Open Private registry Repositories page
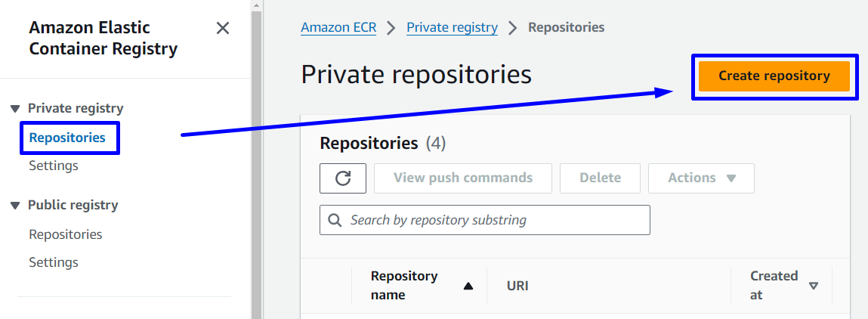This screenshot has height=319, width=868. coord(67,138)
